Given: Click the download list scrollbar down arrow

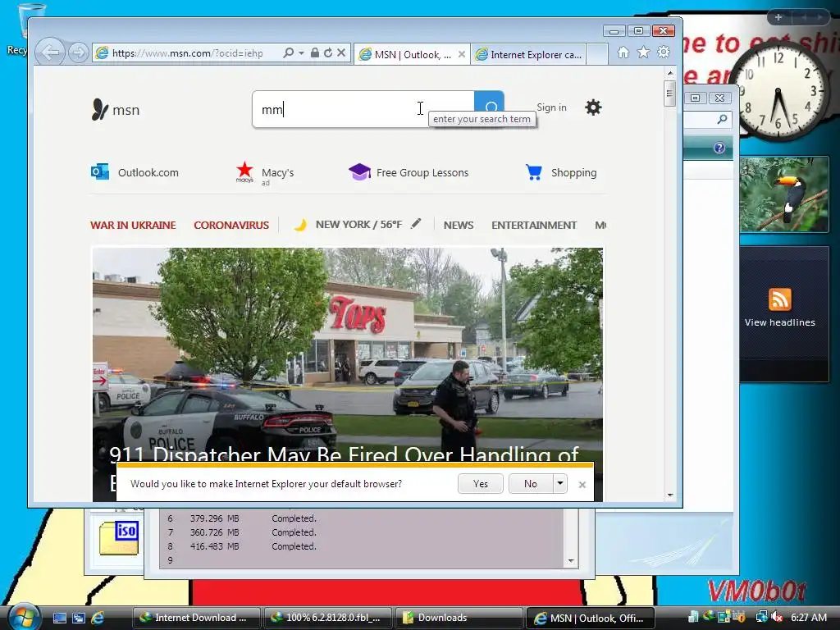Looking at the screenshot, I should [x=571, y=561].
